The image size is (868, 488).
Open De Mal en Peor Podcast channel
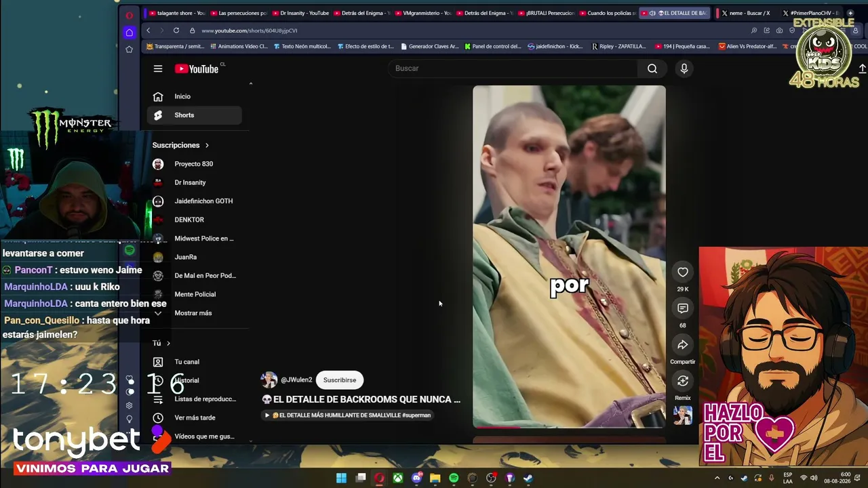195,276
